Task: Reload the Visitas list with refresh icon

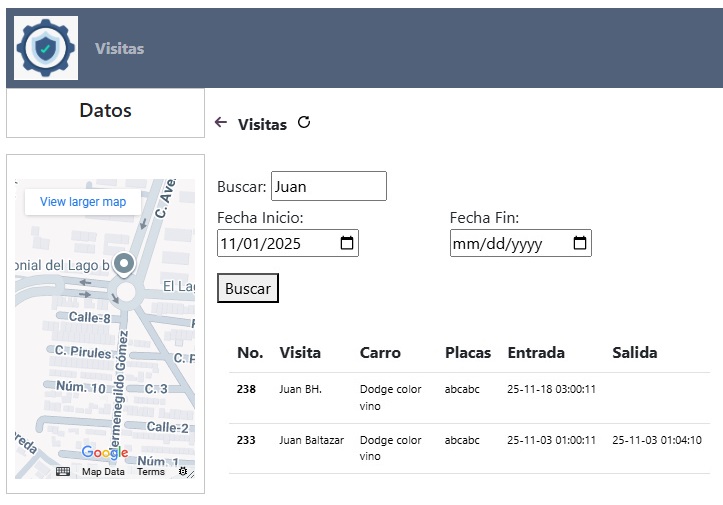Action: tap(304, 123)
